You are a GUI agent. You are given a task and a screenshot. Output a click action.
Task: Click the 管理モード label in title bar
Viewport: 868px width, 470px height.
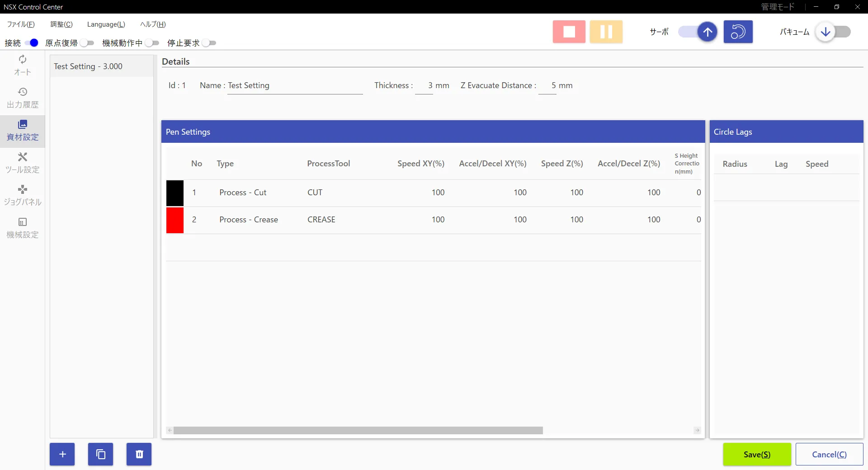(778, 7)
